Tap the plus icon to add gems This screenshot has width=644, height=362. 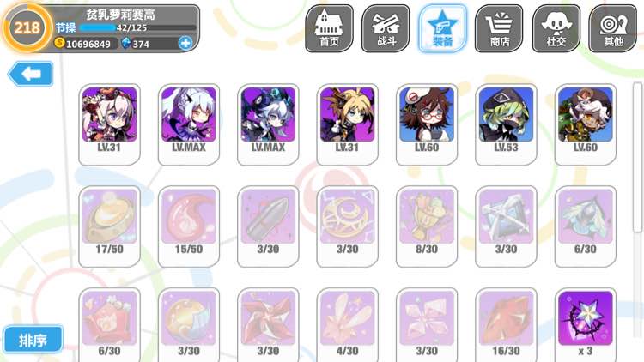185,43
